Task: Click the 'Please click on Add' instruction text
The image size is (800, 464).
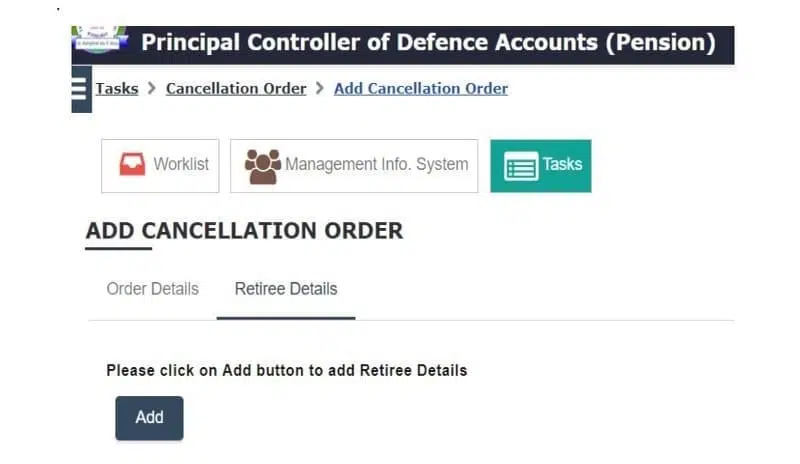Action: pos(286,370)
